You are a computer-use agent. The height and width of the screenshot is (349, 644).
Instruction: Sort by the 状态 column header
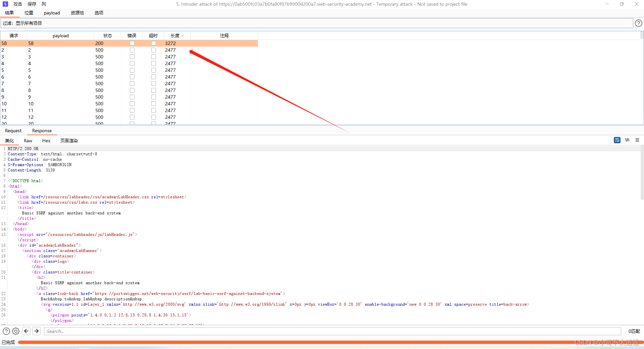point(108,36)
